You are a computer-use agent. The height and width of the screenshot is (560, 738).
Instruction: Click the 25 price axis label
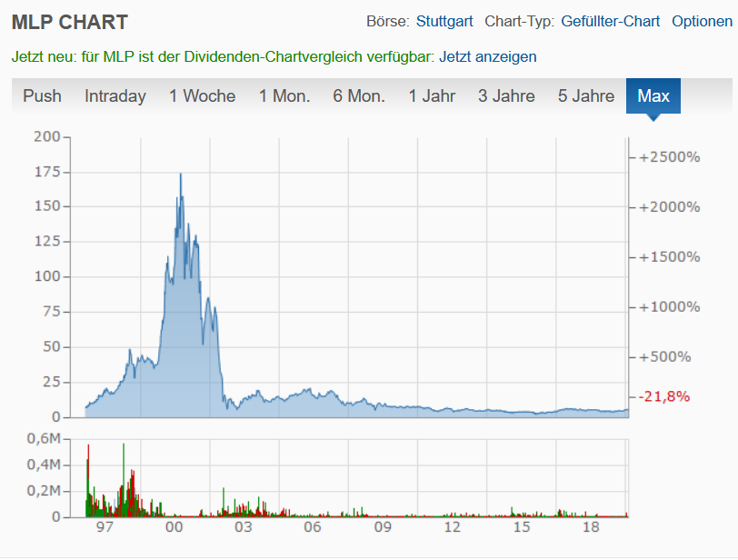(52, 382)
